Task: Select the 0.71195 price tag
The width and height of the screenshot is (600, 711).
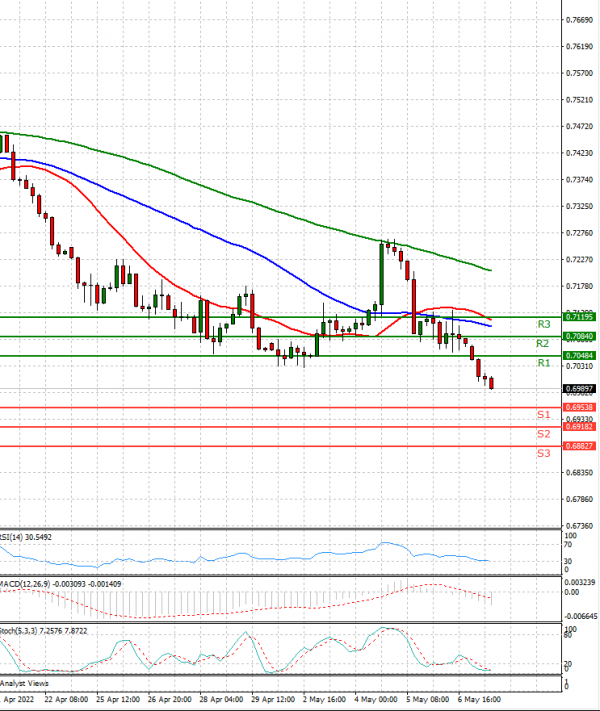Action: [x=579, y=317]
